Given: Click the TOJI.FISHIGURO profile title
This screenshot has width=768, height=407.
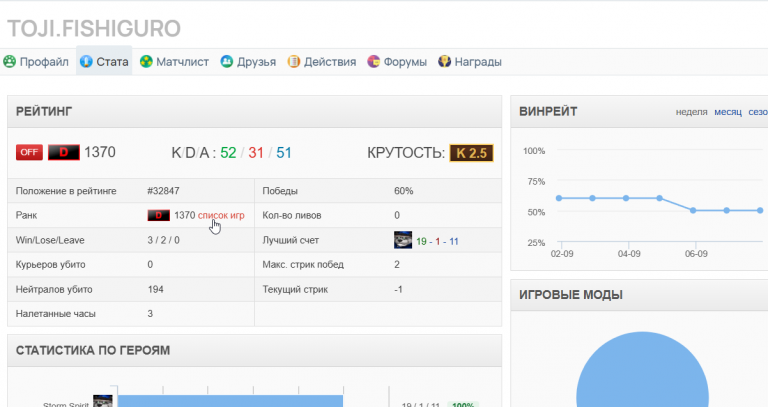Looking at the screenshot, I should (x=94, y=28).
